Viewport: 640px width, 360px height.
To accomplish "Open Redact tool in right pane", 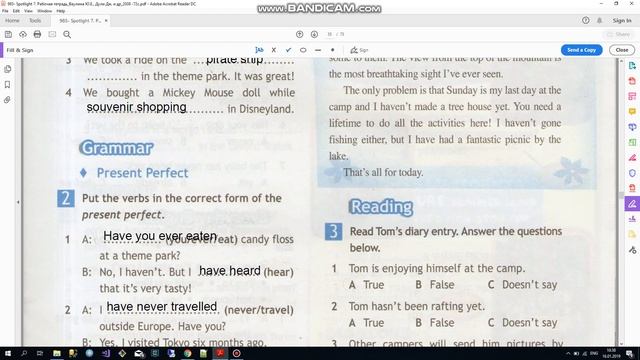I will pos(632,158).
